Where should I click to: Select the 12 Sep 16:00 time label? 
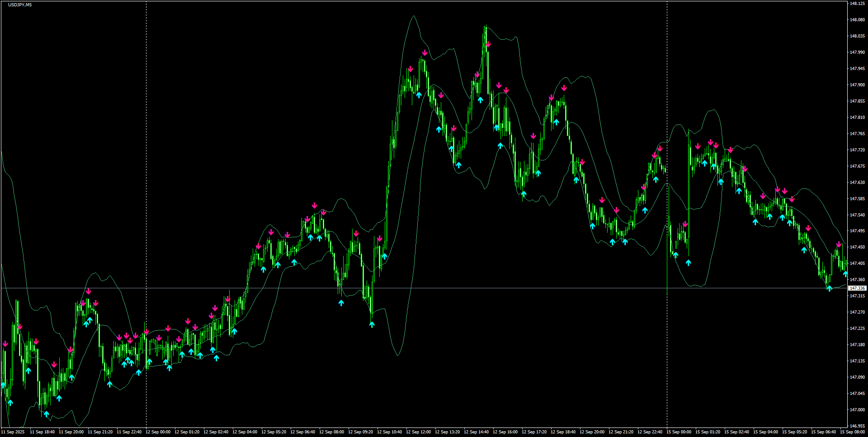[505, 432]
